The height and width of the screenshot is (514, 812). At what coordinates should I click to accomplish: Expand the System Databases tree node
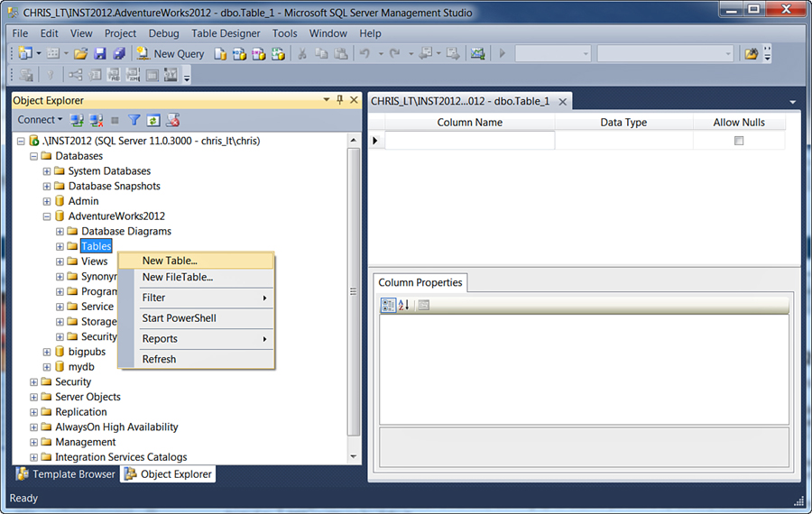(x=47, y=171)
